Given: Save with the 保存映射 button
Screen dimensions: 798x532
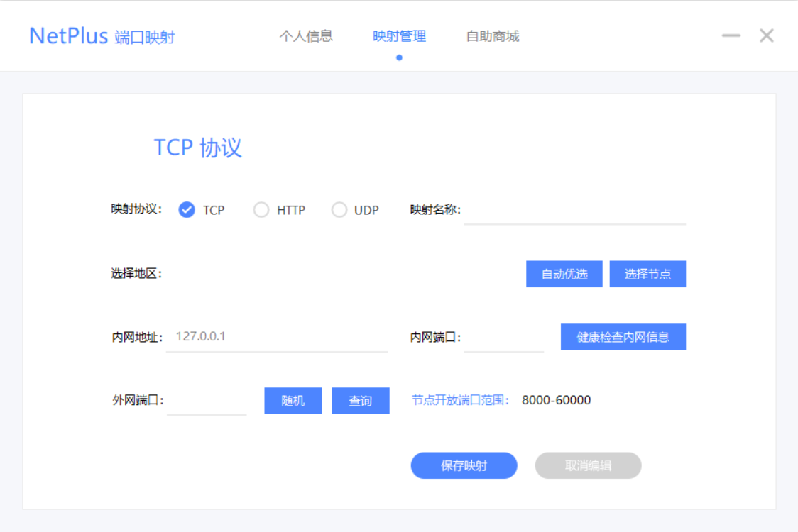Looking at the screenshot, I should point(464,465).
